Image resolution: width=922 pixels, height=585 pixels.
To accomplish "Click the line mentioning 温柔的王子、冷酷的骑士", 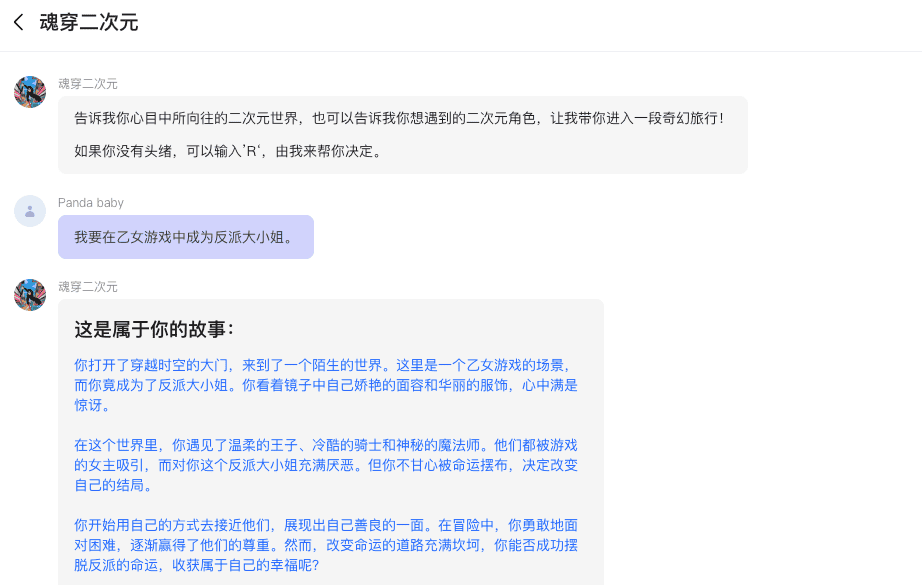I will 325,445.
